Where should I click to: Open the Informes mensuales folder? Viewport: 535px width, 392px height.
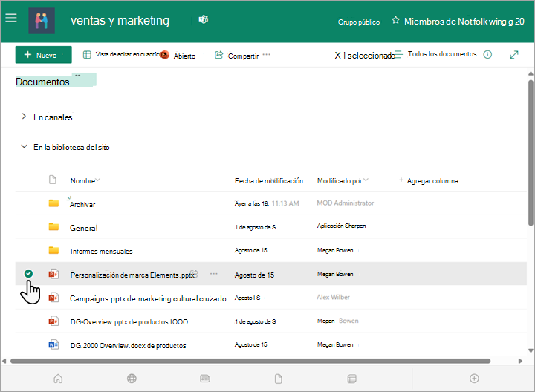pos(101,252)
